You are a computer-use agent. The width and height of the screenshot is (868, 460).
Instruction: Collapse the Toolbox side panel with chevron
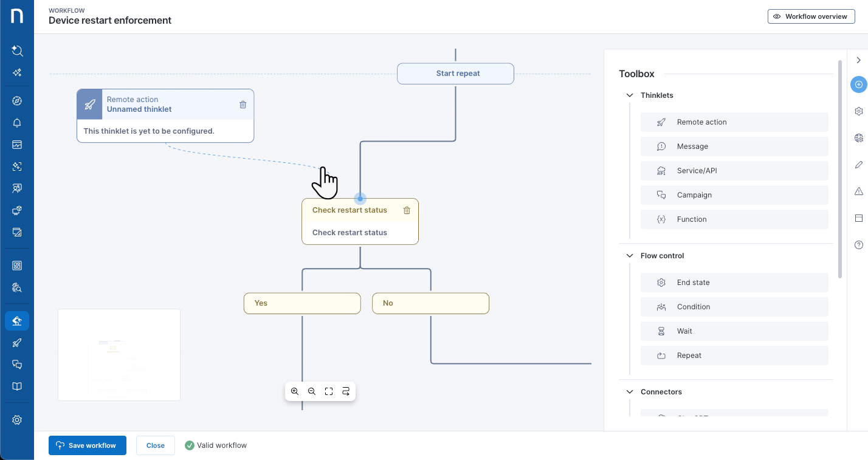(858, 60)
